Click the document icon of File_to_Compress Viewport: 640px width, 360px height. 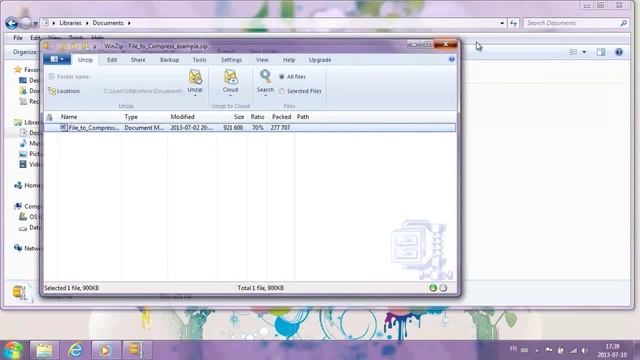[x=63, y=127]
